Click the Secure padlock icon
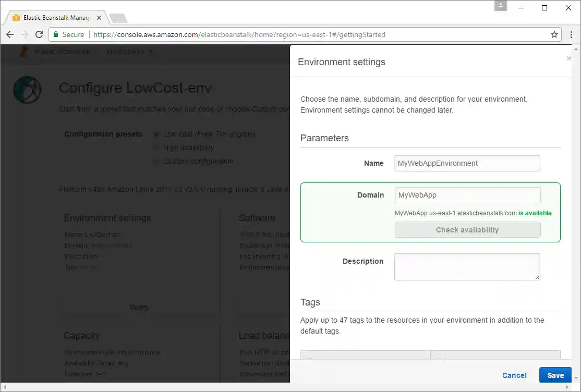Image resolution: width=581 pixels, height=392 pixels. (x=56, y=34)
